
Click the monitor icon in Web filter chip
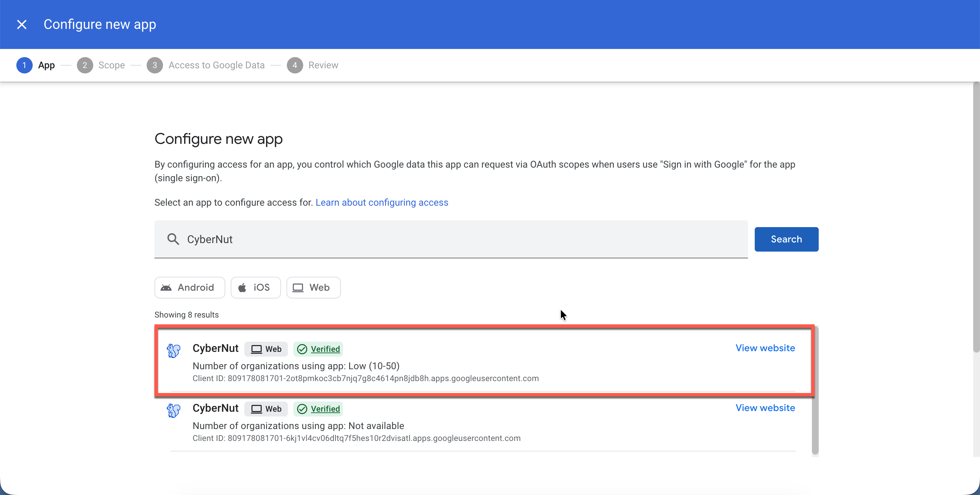click(x=298, y=288)
